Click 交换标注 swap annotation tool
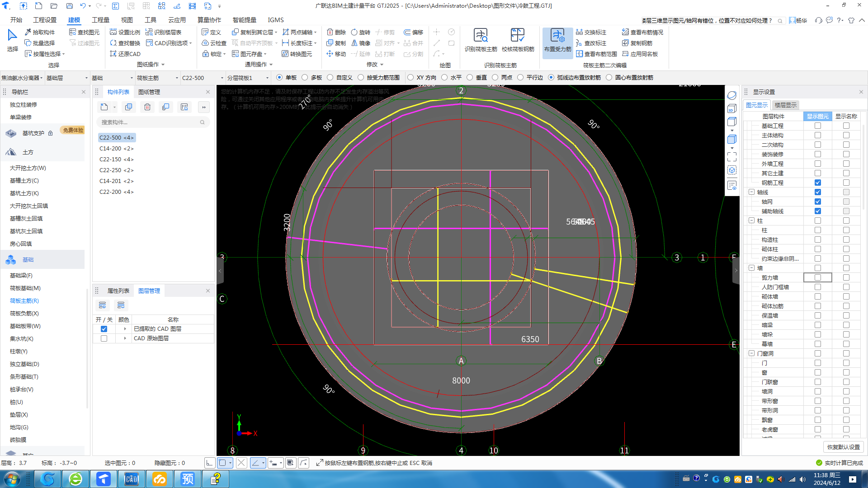 click(591, 32)
